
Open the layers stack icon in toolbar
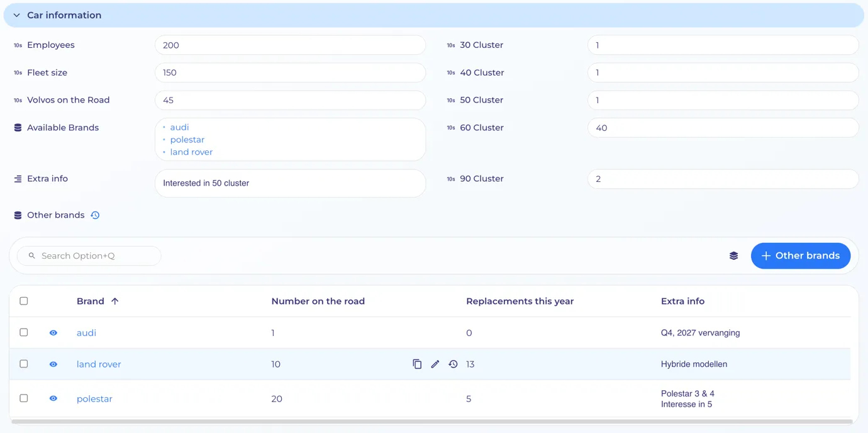click(x=733, y=256)
